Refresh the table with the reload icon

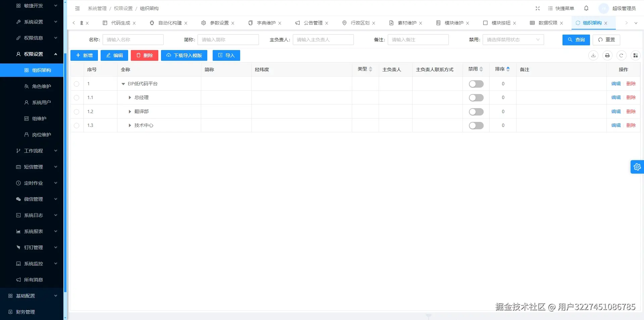(x=621, y=55)
